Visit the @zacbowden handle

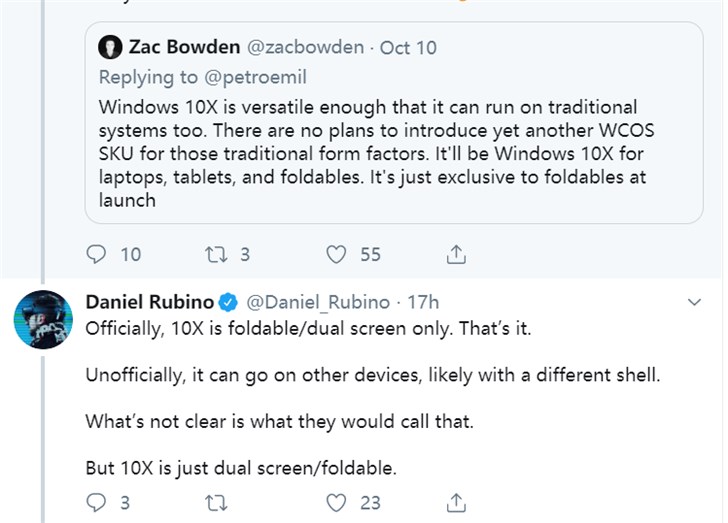[x=304, y=48]
